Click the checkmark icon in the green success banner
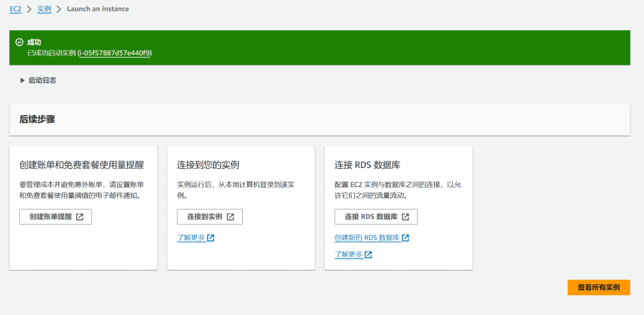Viewport: 644px width, 315px height. click(x=19, y=42)
